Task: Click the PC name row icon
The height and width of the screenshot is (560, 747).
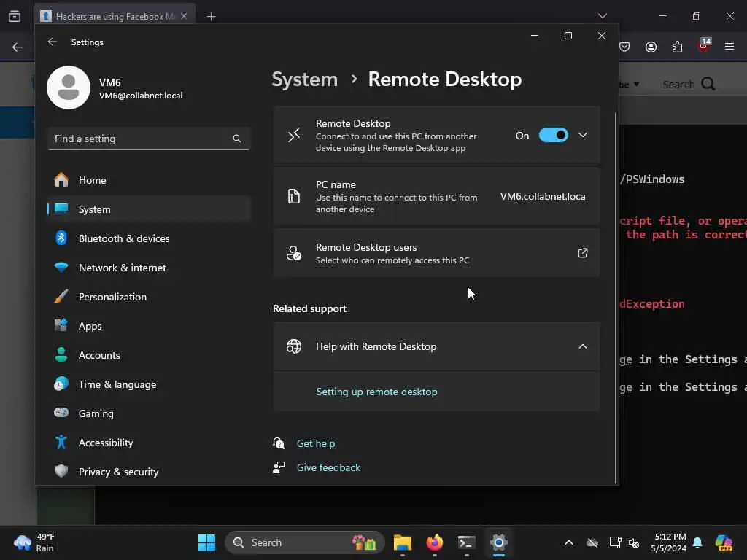Action: (294, 195)
